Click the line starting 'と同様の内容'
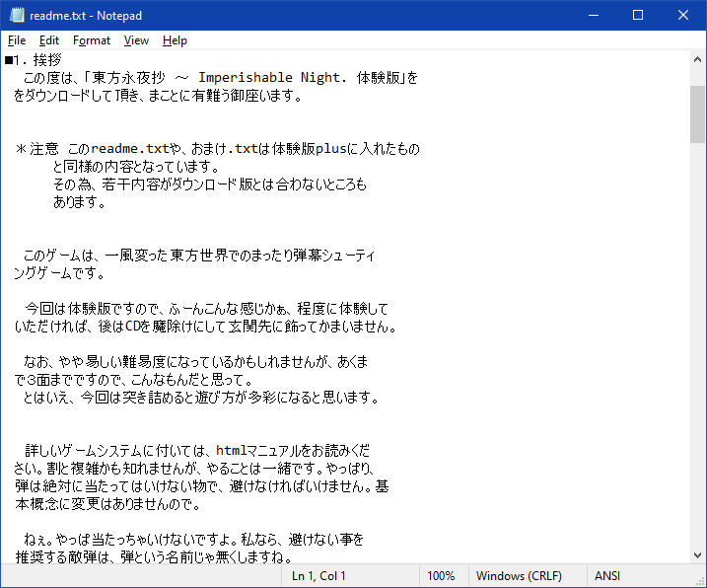Image resolution: width=707 pixels, height=588 pixels. tap(136, 167)
